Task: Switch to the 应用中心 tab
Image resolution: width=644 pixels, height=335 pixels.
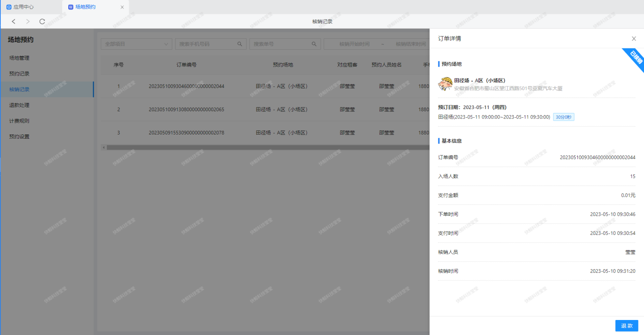Action: (x=32, y=7)
